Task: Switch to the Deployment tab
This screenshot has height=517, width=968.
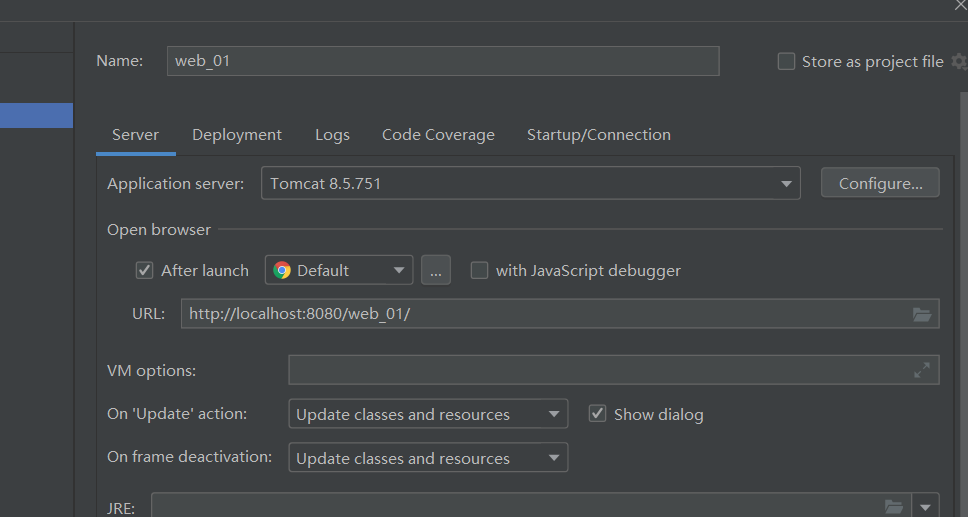Action: (x=237, y=135)
